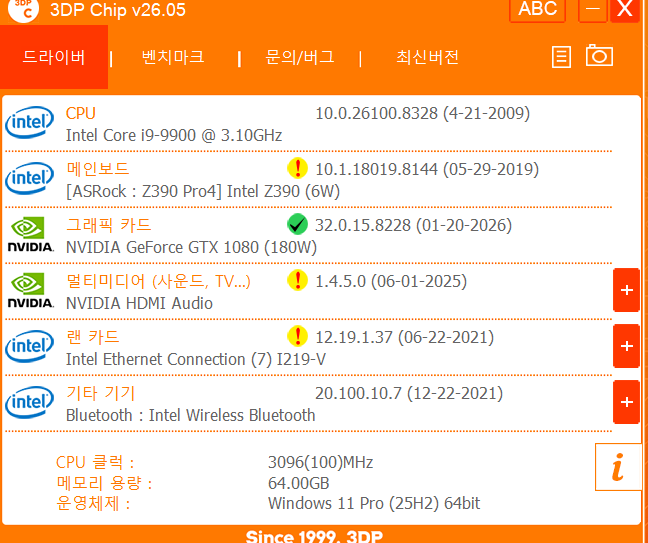Viewport: 648px width, 543px height.
Task: Select the NVIDIA GeForce GTX 1080 (180W) text
Action: coord(191,247)
